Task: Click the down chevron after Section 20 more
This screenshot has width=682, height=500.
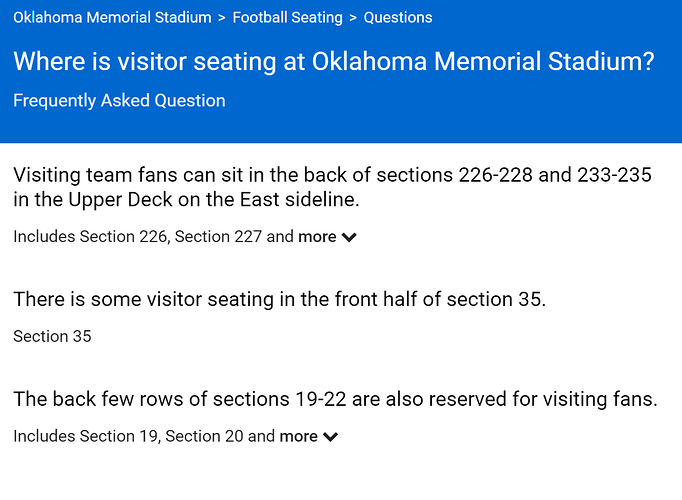Action: [331, 437]
